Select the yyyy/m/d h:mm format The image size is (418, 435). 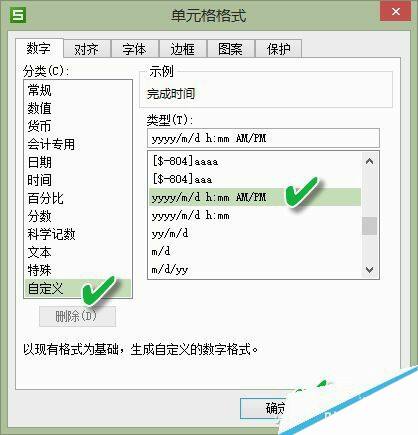(x=255, y=216)
